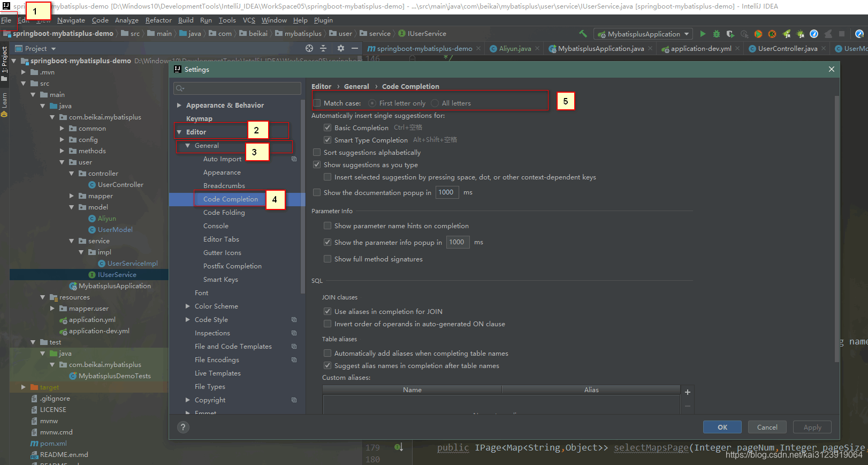The width and height of the screenshot is (868, 465).
Task: Select the All letters radio button
Action: coord(435,103)
